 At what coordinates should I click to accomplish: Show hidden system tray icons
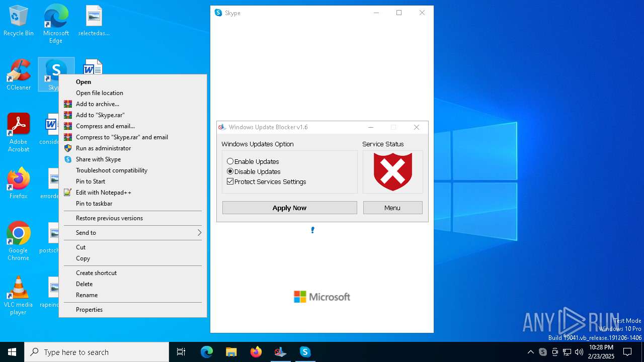(x=530, y=352)
